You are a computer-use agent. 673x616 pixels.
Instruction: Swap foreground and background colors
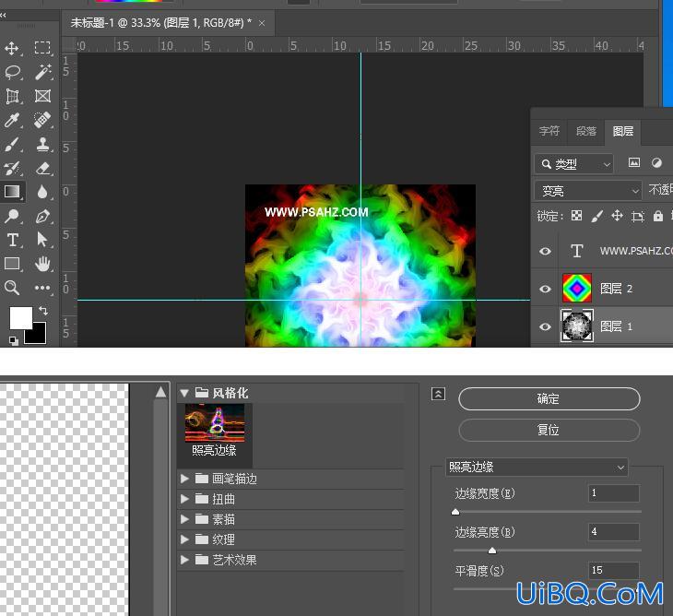pyautogui.click(x=43, y=310)
